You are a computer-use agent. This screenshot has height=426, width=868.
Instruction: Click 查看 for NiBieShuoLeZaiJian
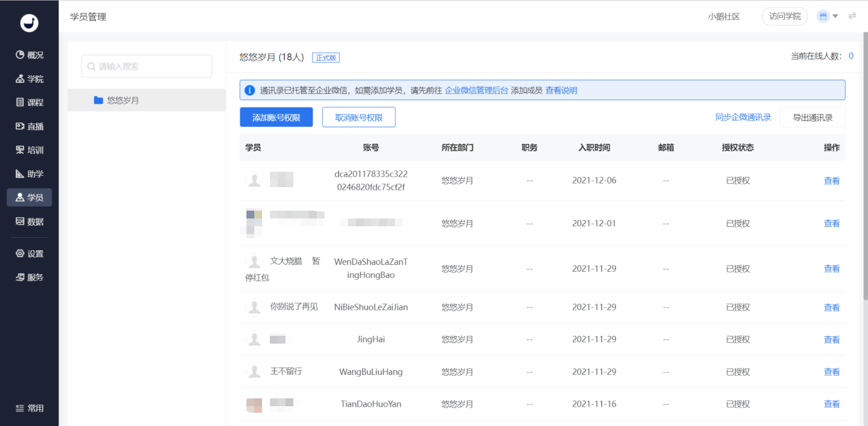pos(832,308)
